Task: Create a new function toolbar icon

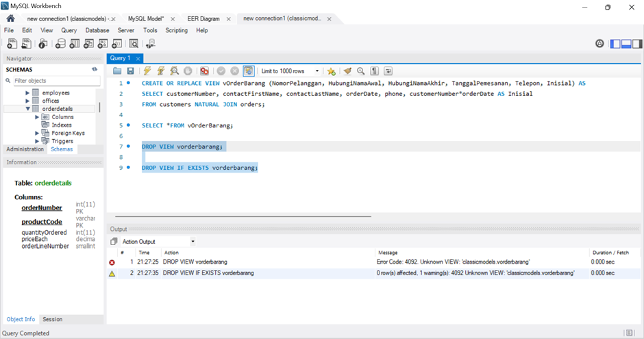Action: [x=117, y=44]
